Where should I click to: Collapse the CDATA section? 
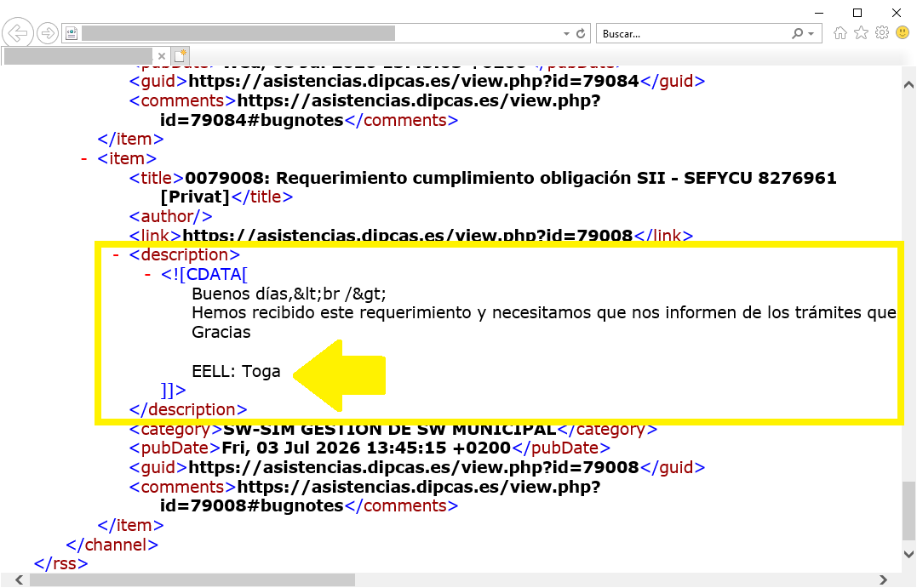pos(147,274)
